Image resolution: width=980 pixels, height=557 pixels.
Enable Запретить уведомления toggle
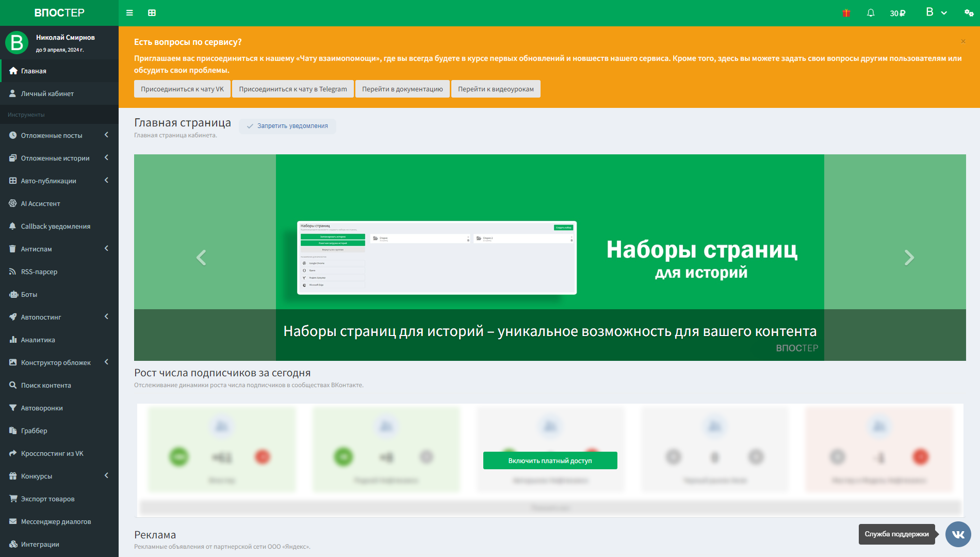click(x=287, y=126)
